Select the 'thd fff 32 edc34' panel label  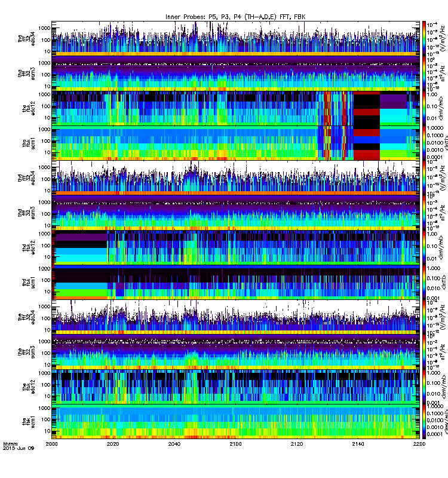26,178
